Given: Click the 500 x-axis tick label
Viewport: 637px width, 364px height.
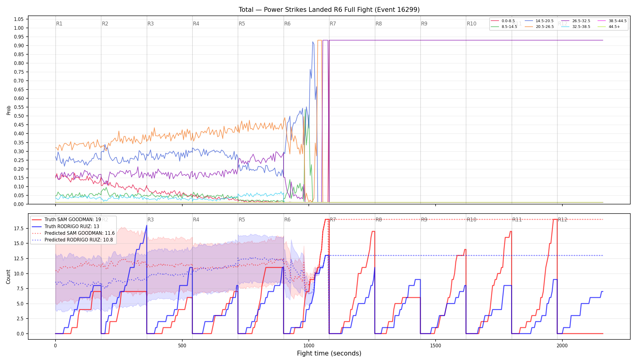Looking at the screenshot, I should (182, 345).
